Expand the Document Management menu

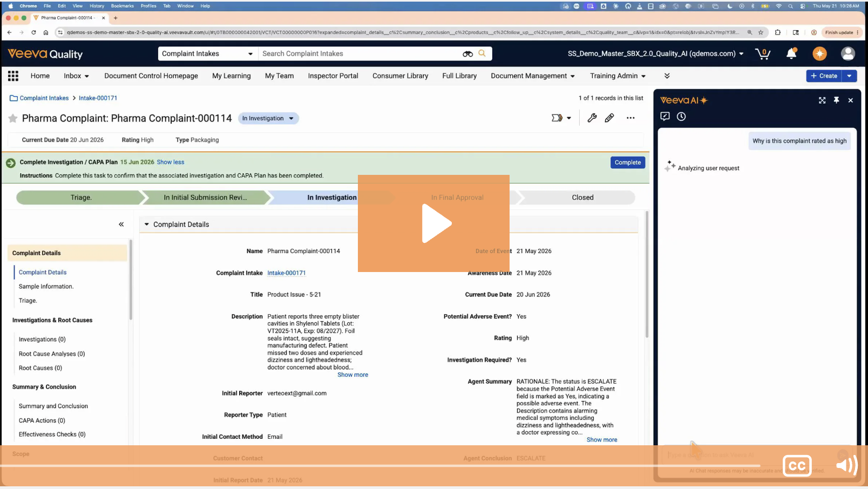[x=533, y=76]
